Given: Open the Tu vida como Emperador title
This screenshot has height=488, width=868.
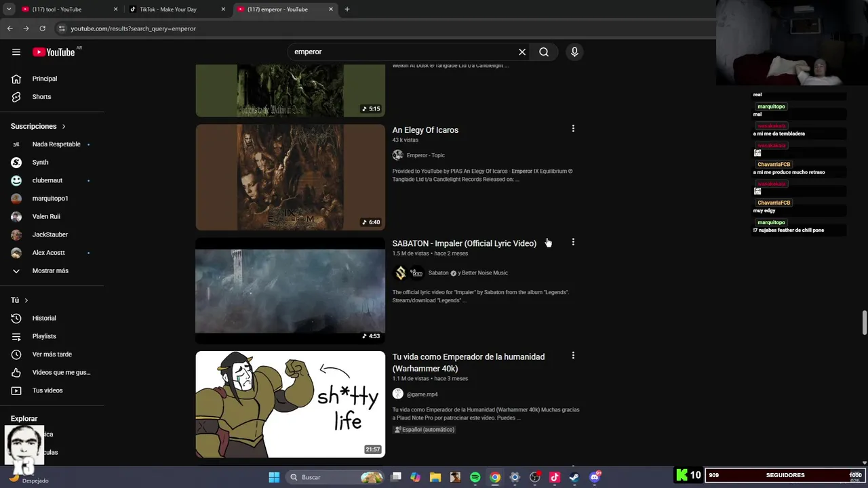Looking at the screenshot, I should (468, 363).
